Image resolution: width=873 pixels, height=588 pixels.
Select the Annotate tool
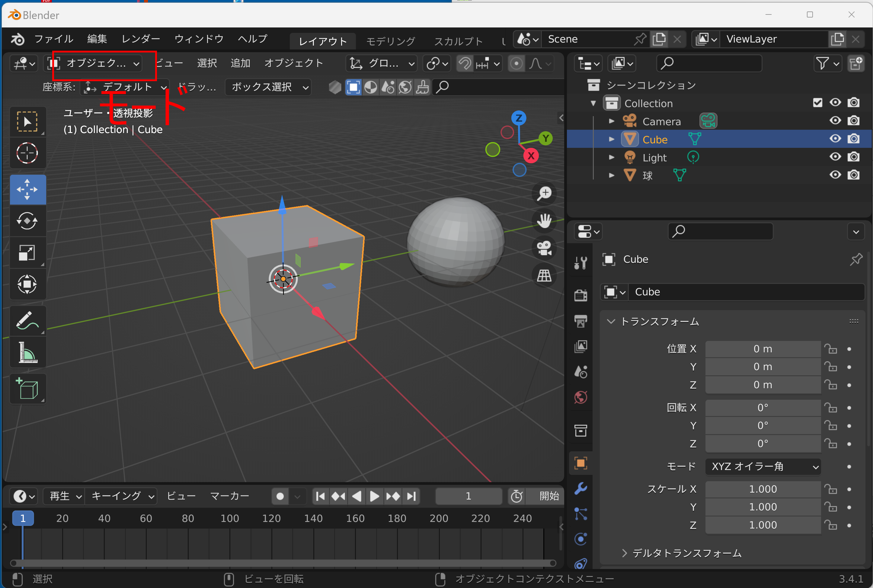coord(27,321)
